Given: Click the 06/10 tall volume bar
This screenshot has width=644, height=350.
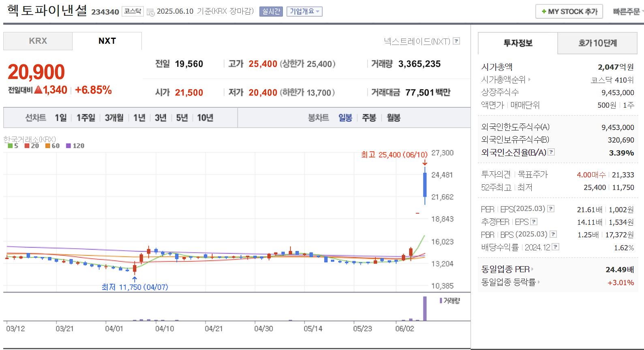Looking at the screenshot, I should 425,309.
